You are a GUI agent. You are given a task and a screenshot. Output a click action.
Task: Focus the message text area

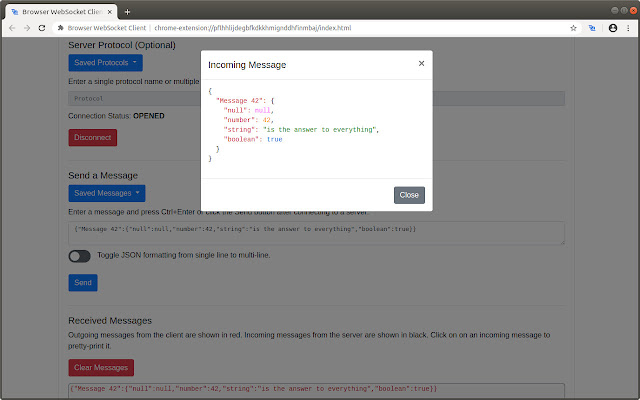(x=316, y=233)
